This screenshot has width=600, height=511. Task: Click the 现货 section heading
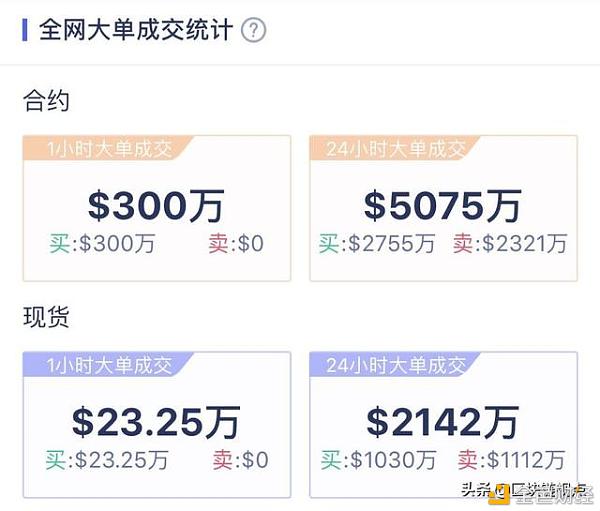pos(46,317)
